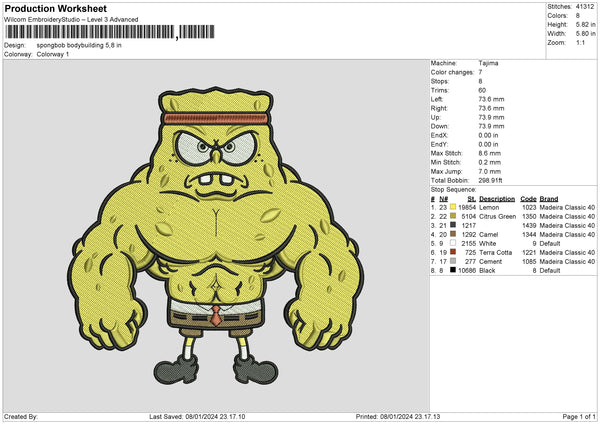This screenshot has width=600, height=424.
Task: Click the code 1023 in Lemon row
Action: click(529, 207)
